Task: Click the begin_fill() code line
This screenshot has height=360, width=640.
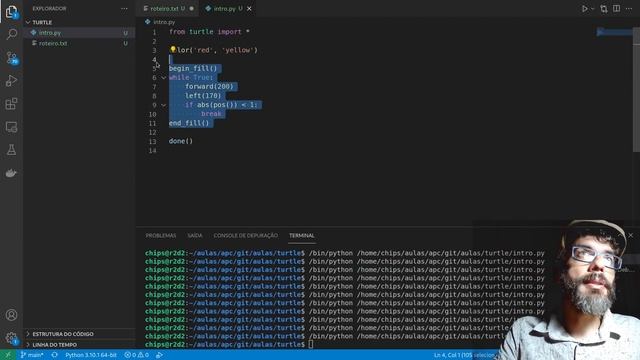Action: click(193, 69)
